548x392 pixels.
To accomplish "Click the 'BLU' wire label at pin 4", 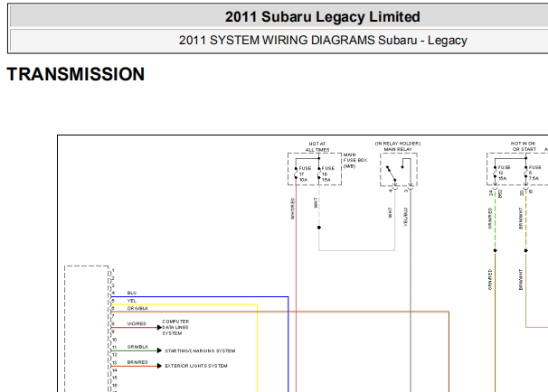I will coord(132,293).
